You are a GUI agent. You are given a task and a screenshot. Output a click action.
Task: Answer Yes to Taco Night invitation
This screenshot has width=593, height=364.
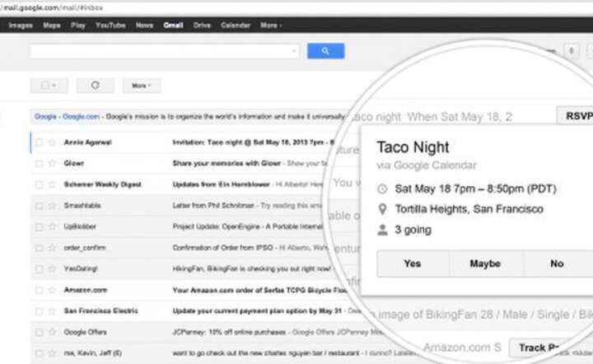point(413,264)
